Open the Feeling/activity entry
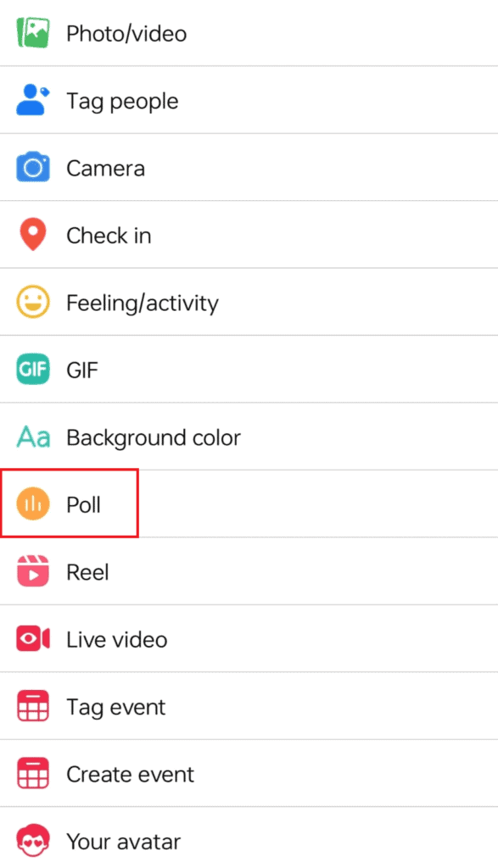498x868 pixels. coord(143,302)
